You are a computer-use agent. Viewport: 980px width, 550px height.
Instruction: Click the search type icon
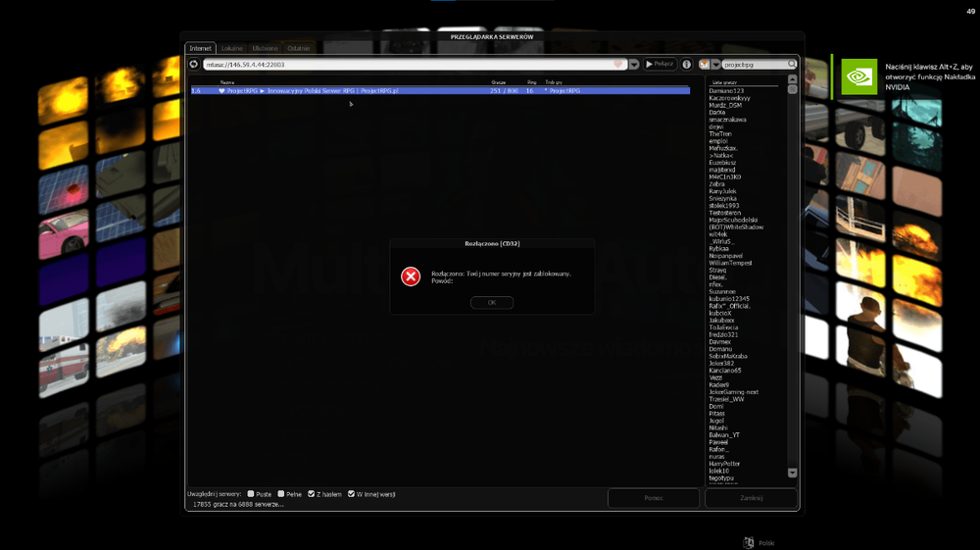point(705,65)
